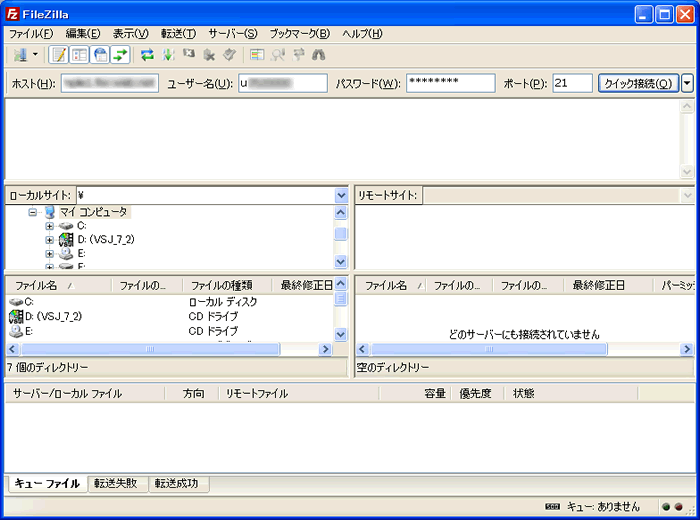Toggle the remote directory tree view

click(100, 55)
